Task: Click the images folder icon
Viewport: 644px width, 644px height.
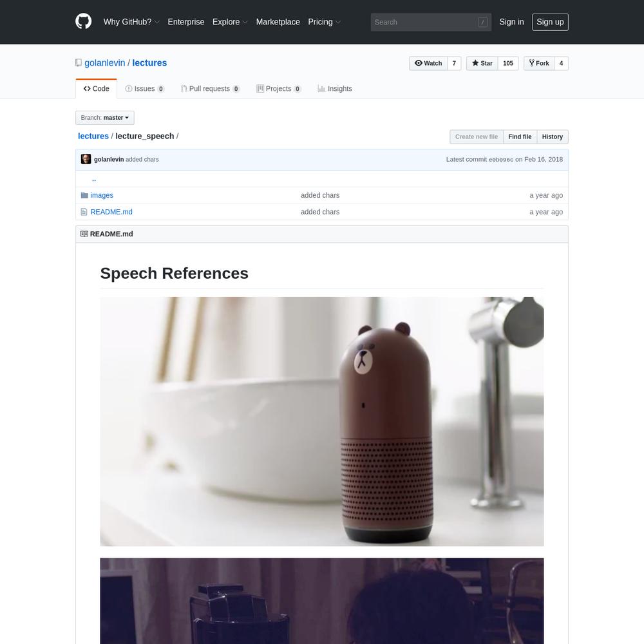Action: (84, 195)
